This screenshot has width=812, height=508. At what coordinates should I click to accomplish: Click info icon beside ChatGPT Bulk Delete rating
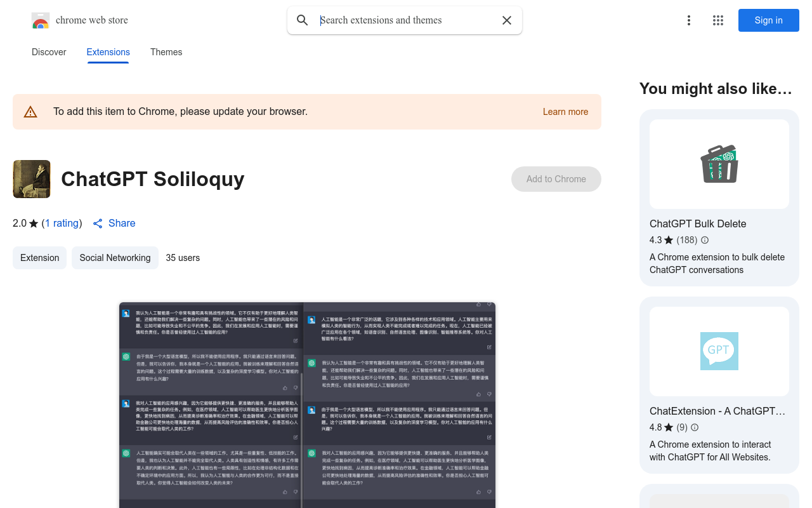tap(704, 240)
